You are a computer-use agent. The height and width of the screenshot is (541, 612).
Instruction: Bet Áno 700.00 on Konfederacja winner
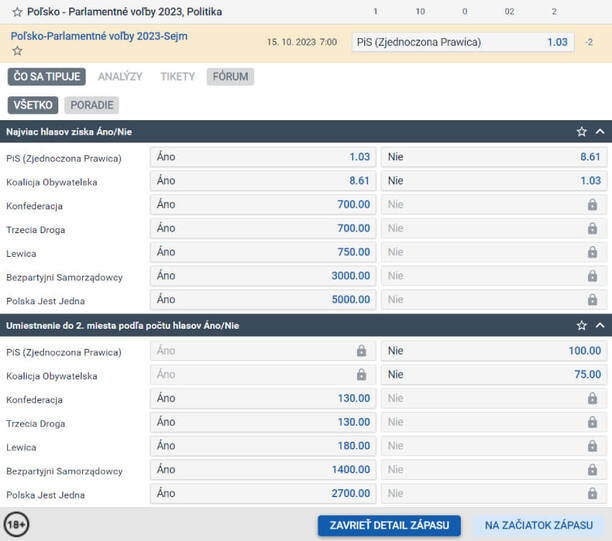pyautogui.click(x=263, y=205)
